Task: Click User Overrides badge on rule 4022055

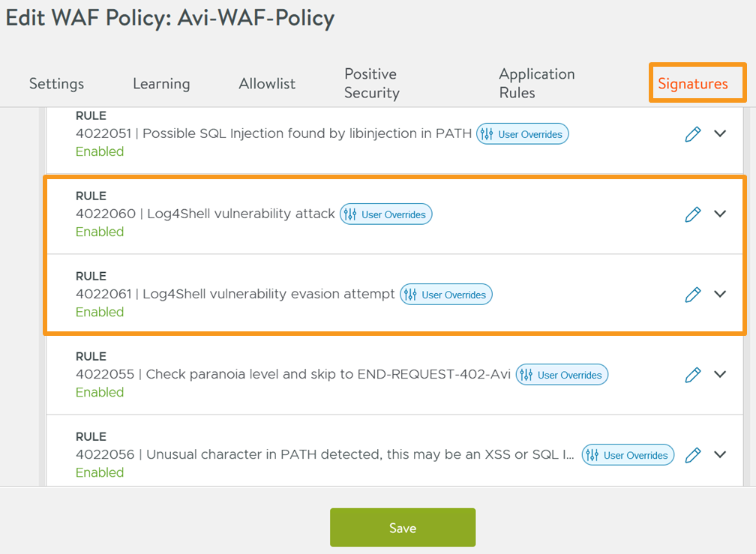Action: point(562,375)
